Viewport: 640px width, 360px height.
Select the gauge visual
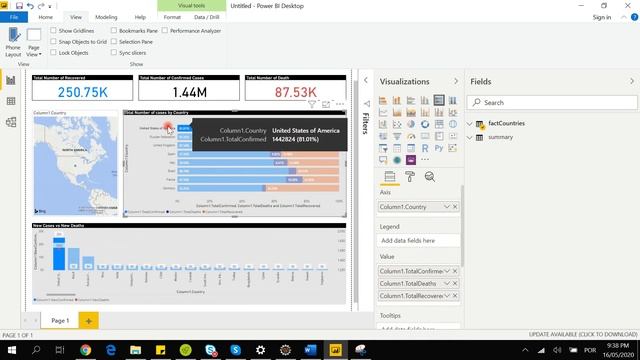click(411, 136)
